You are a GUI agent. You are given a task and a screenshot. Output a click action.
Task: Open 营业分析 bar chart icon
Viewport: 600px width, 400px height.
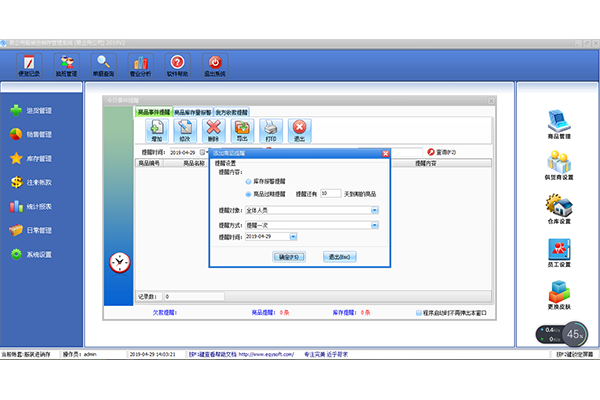(x=140, y=66)
